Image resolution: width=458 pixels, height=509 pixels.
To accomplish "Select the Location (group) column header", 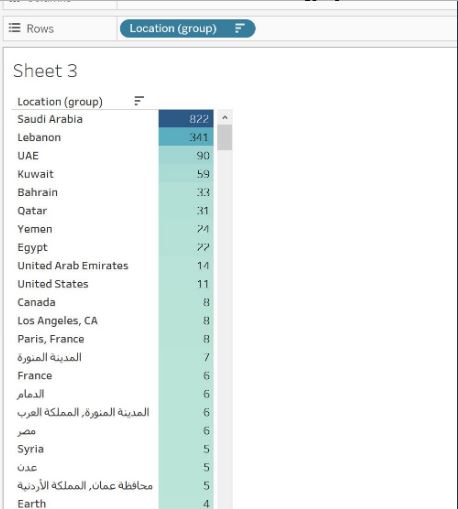I will [x=60, y=102].
